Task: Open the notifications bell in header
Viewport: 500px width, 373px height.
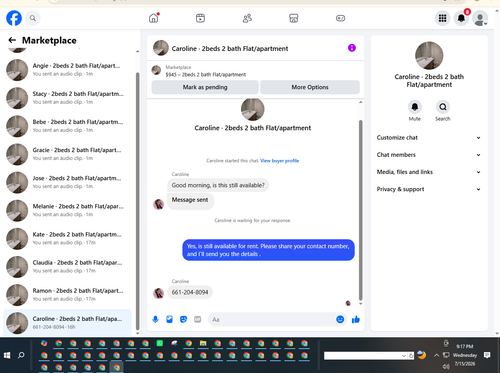Action: click(x=461, y=18)
